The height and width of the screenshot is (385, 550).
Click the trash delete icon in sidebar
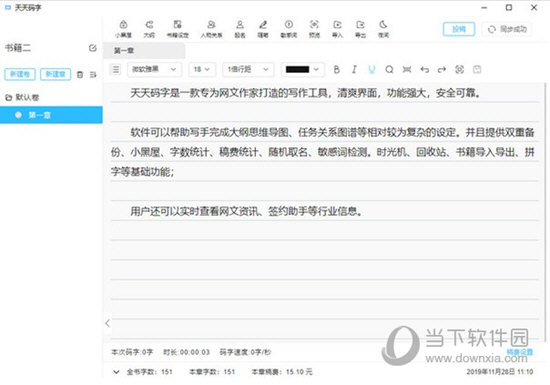[80, 75]
